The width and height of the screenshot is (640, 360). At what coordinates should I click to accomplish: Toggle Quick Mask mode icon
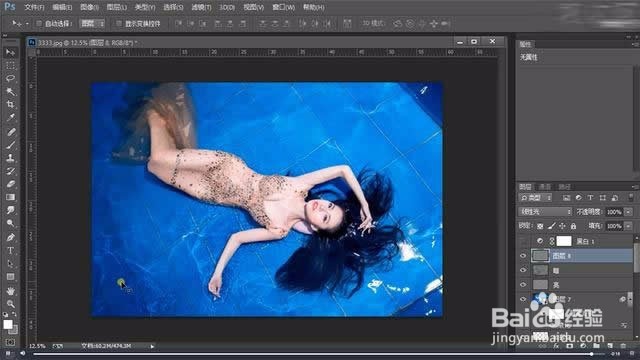[10, 342]
